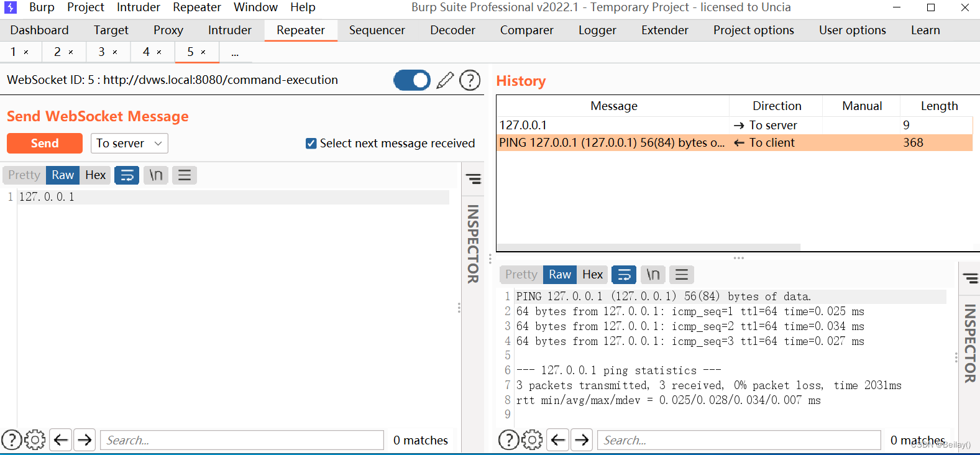Image resolution: width=980 pixels, height=455 pixels.
Task: Sort history by Direction column header
Action: click(777, 106)
